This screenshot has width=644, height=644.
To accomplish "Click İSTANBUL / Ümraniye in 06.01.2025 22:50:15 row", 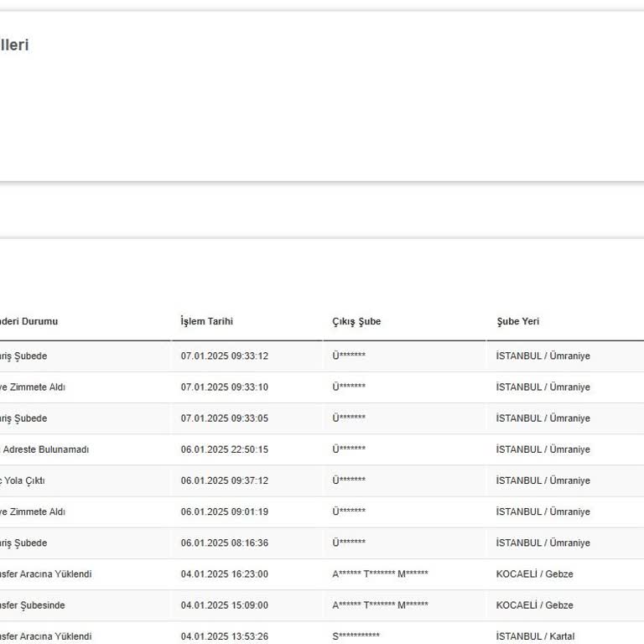I will (x=543, y=449).
